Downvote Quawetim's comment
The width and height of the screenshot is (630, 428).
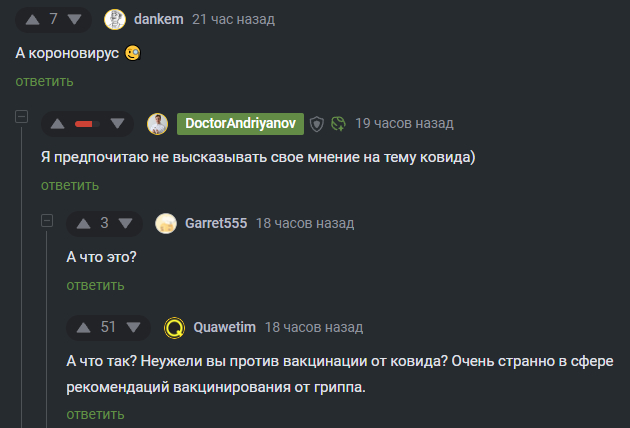[135, 327]
